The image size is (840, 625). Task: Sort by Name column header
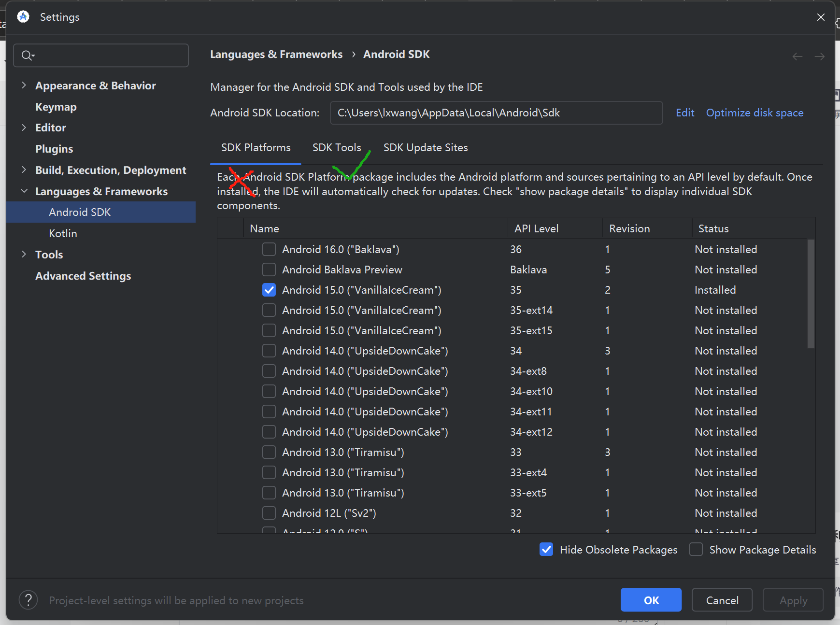375,228
